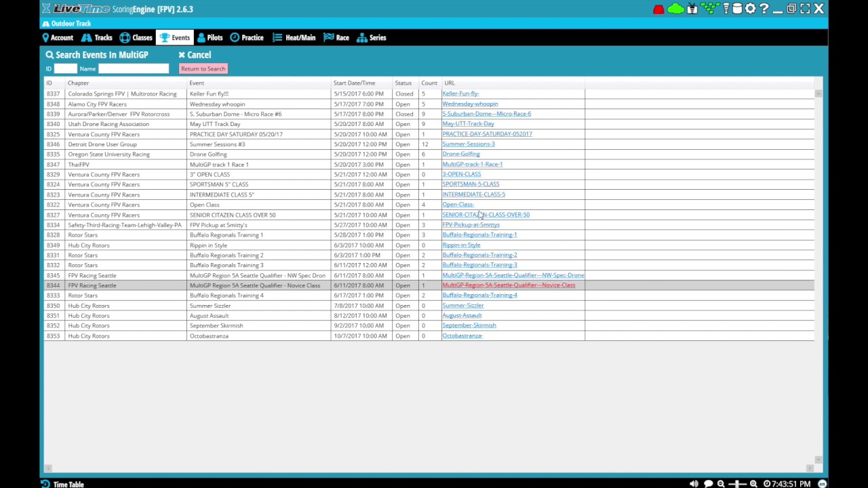
Task: Open the Wednesday-whoopin link
Action: click(x=470, y=104)
